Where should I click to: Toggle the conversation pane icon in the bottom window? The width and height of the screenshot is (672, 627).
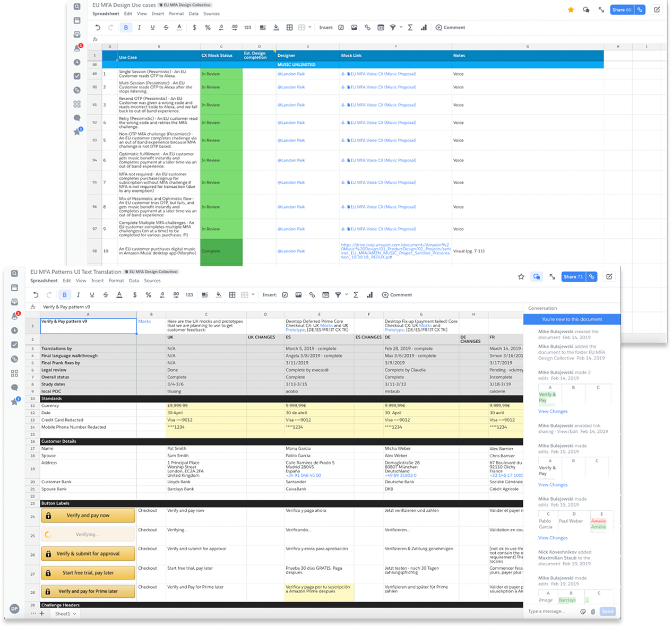click(x=537, y=276)
